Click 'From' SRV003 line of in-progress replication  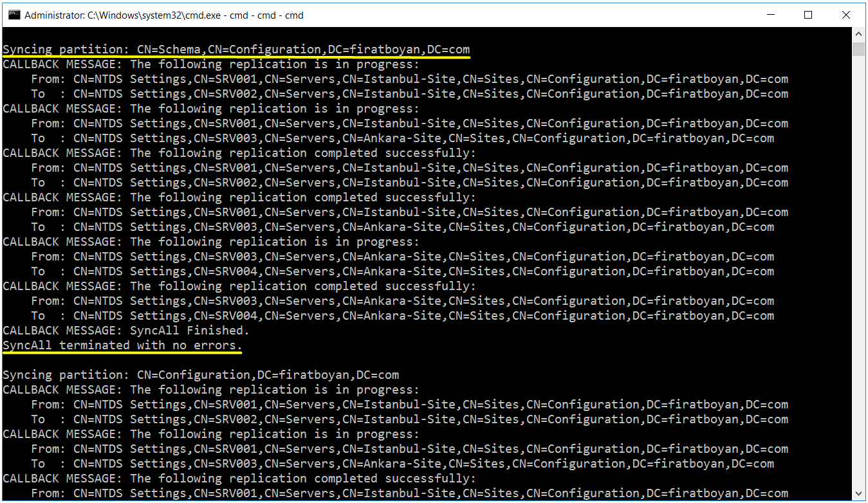pos(402,257)
